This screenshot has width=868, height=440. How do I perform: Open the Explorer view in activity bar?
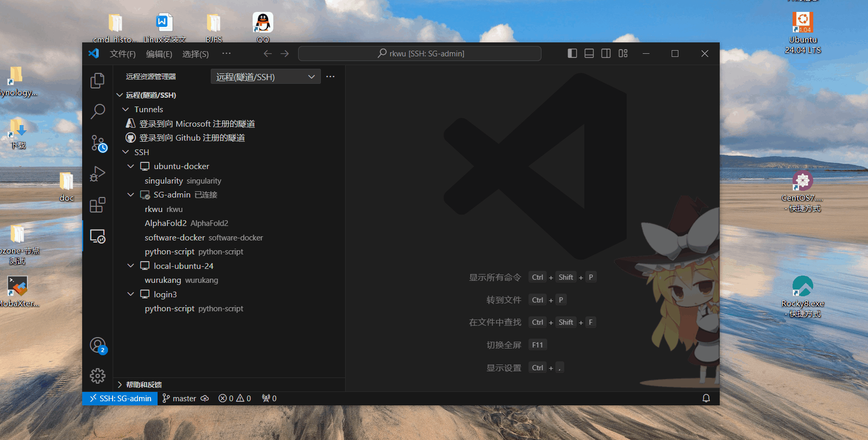(98, 80)
